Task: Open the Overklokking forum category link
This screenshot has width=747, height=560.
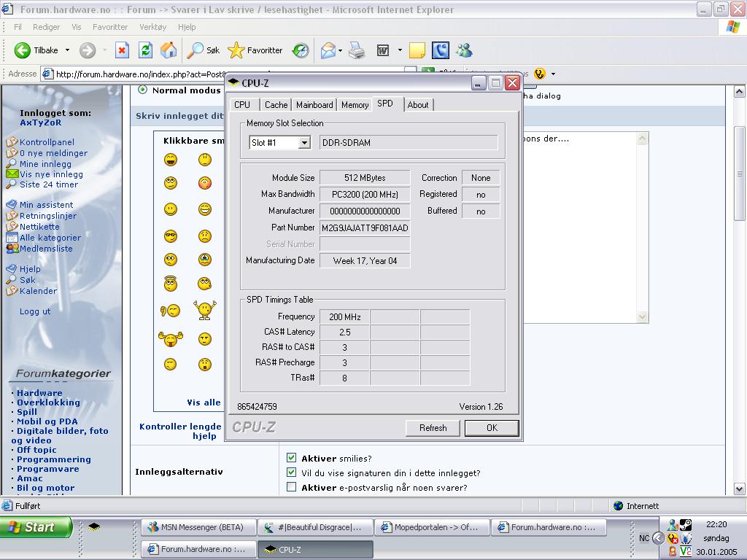Action: (x=48, y=402)
